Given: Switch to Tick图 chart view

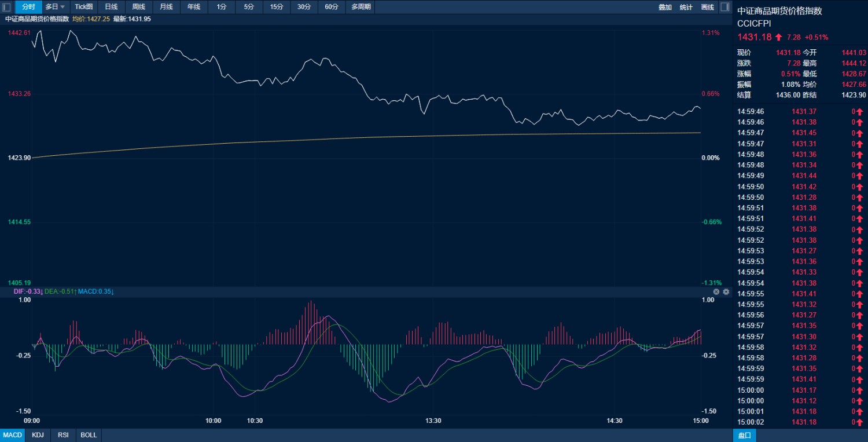Looking at the screenshot, I should pyautogui.click(x=84, y=7).
